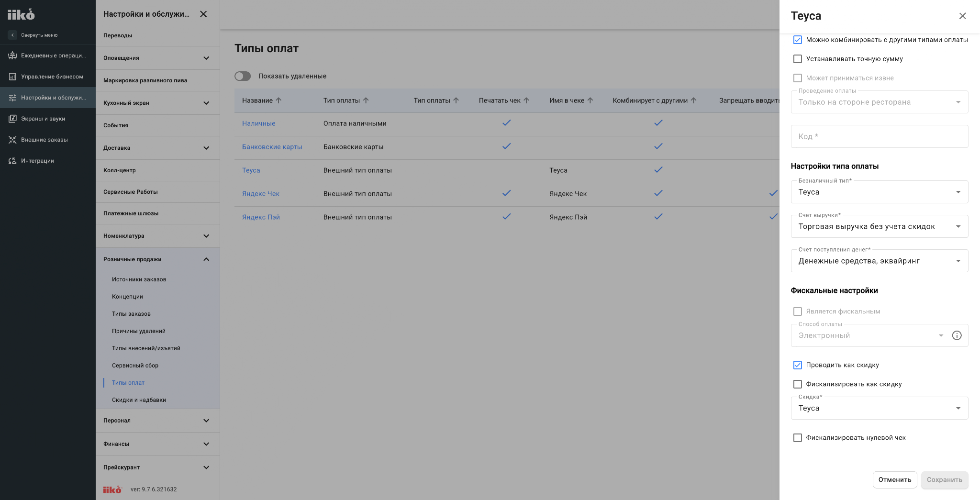
Task: Select Настройки и обслуживание sliders icon
Action: point(12,98)
